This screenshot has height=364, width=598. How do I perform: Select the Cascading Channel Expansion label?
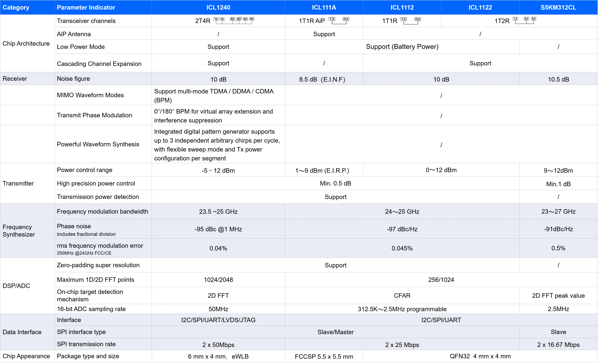[99, 64]
